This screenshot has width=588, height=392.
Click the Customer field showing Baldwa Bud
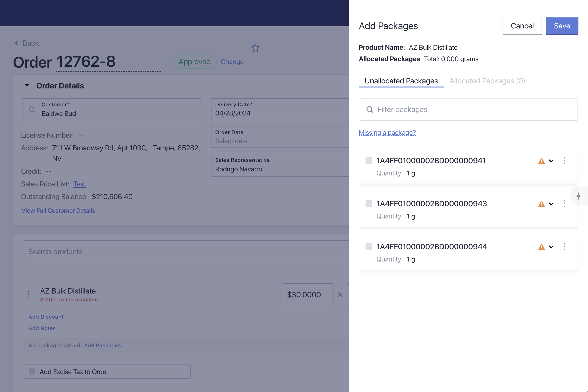click(111, 109)
